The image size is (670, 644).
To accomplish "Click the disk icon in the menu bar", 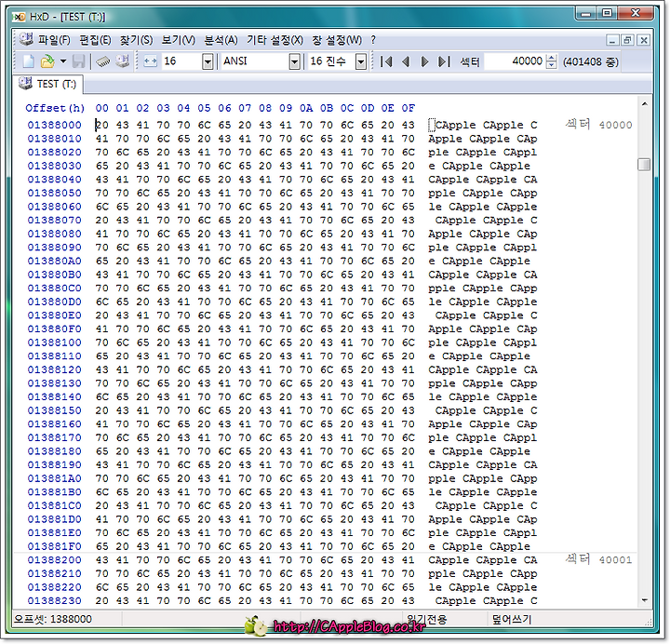I will pyautogui.click(x=26, y=39).
